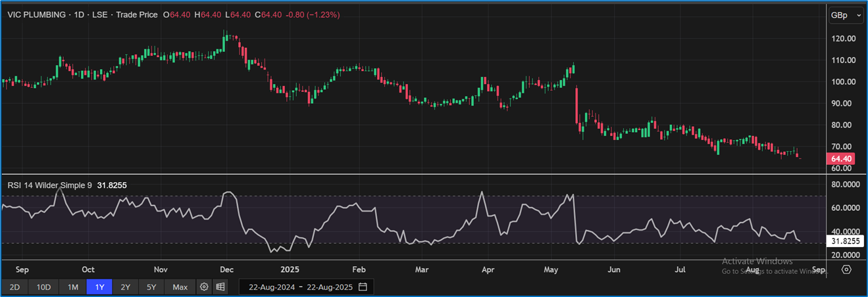Open the GBp currency dropdown

(x=846, y=15)
